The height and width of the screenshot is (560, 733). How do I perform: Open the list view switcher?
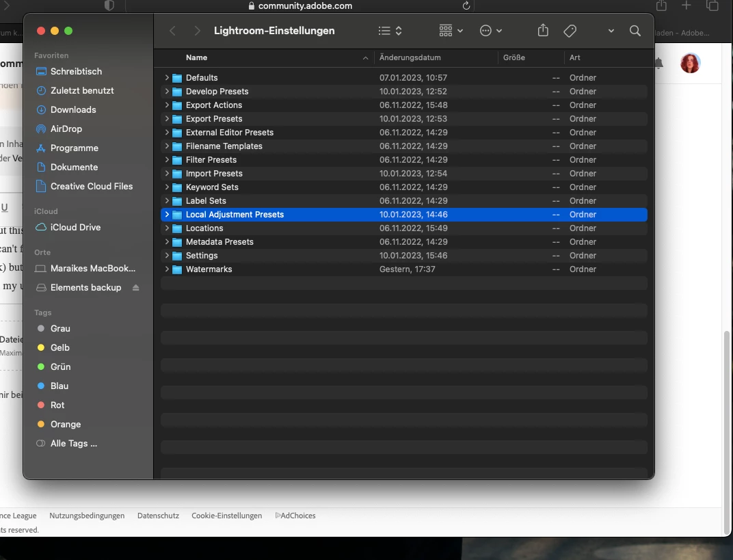click(x=390, y=31)
